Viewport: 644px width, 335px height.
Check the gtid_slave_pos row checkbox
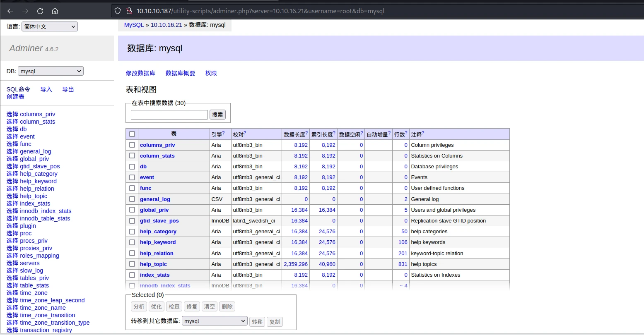[132, 220]
